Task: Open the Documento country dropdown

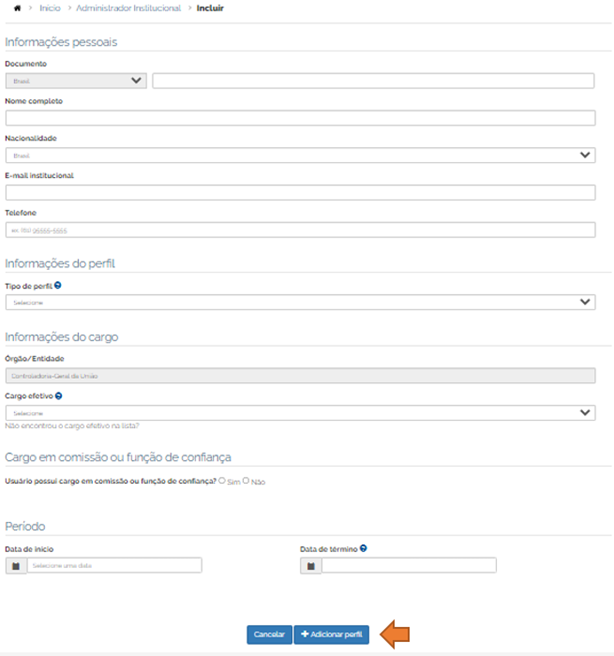Action: pyautogui.click(x=76, y=81)
